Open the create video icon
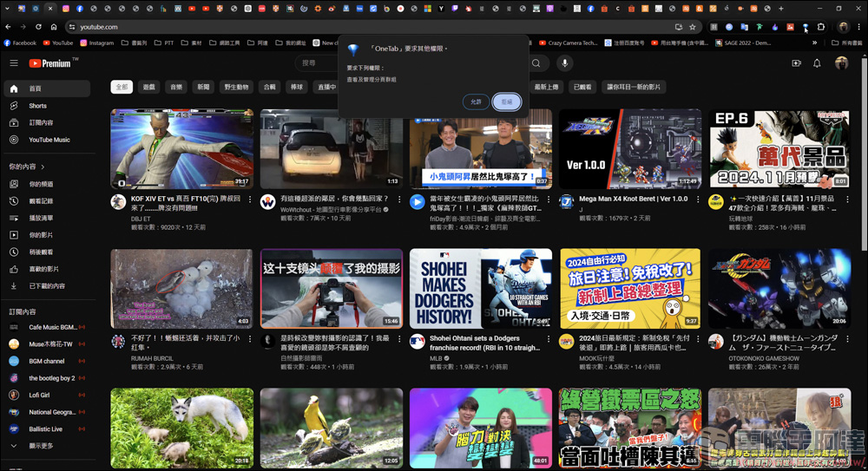868x471 pixels. tap(796, 63)
